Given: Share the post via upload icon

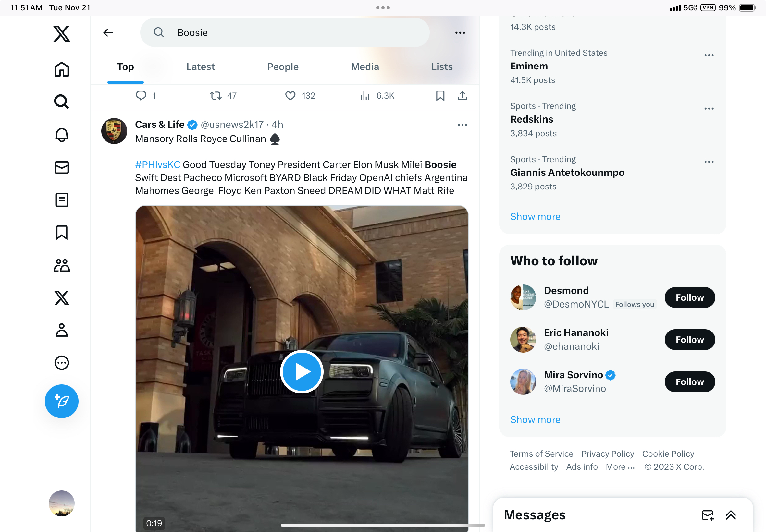Looking at the screenshot, I should coord(462,96).
